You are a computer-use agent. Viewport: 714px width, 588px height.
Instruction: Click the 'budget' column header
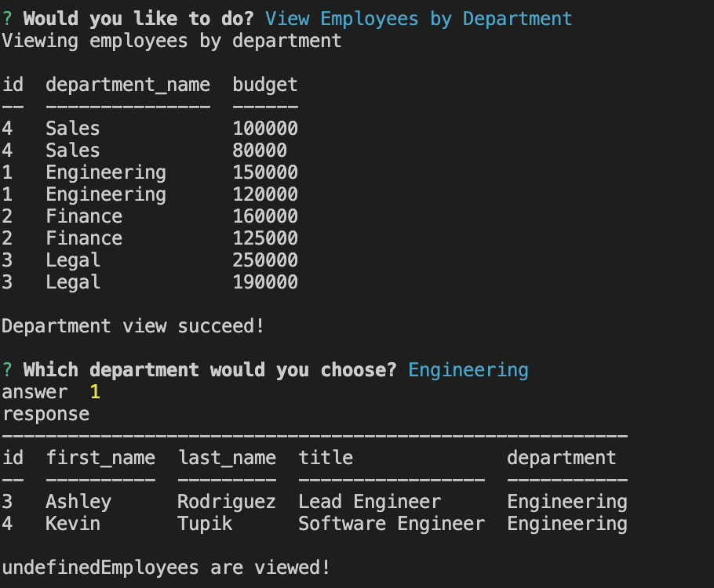click(265, 85)
